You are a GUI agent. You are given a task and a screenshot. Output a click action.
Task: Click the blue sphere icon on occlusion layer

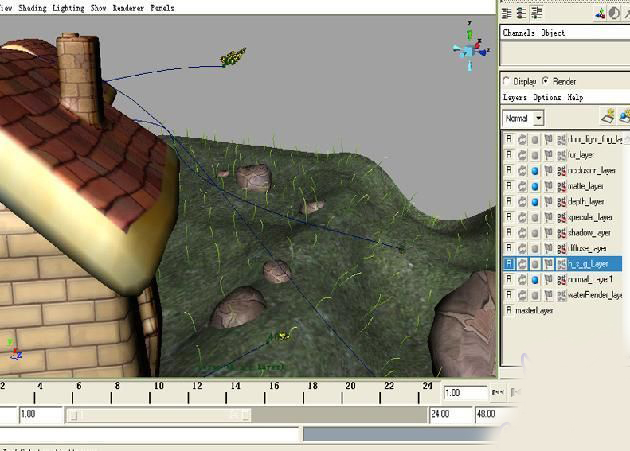535,170
